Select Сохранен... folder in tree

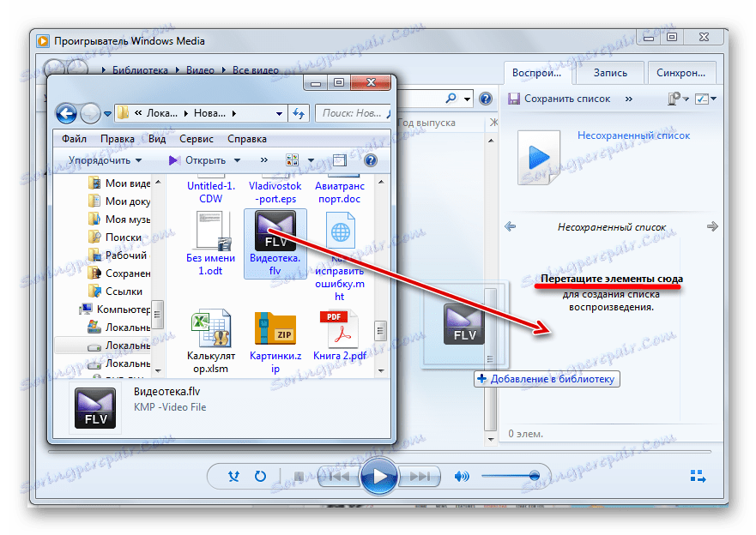coord(119,273)
